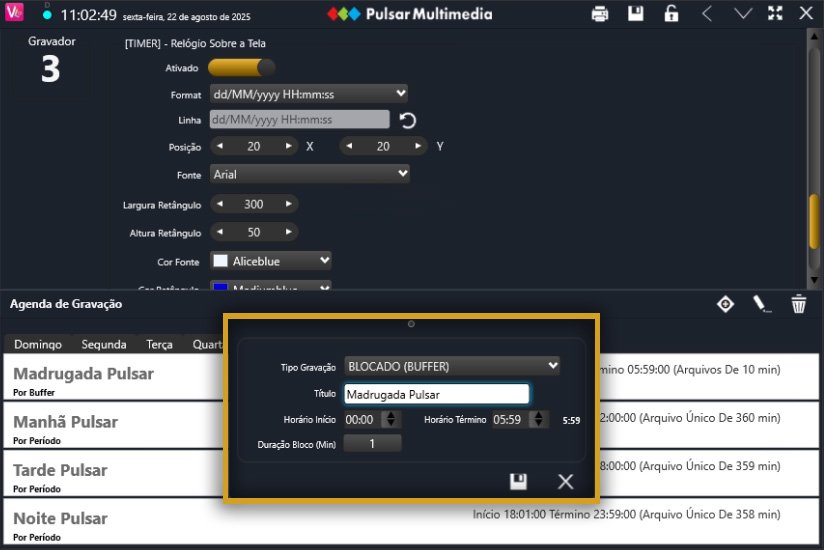
Task: Click the scrollbar up arrow
Action: point(814,36)
